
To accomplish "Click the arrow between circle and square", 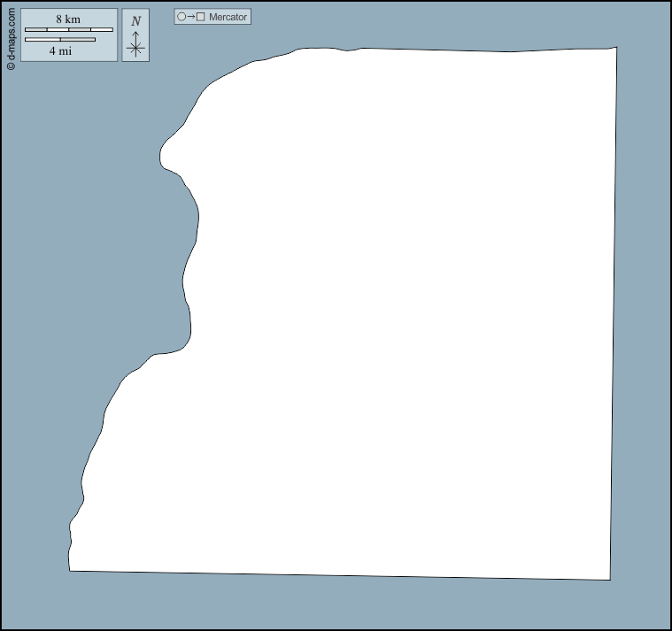I will click(x=191, y=17).
